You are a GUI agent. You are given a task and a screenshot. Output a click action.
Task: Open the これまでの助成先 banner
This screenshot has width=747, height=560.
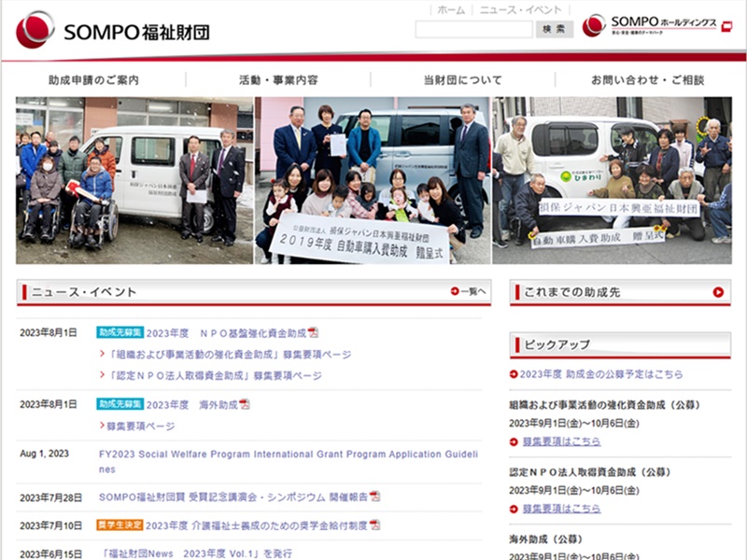pos(620,292)
